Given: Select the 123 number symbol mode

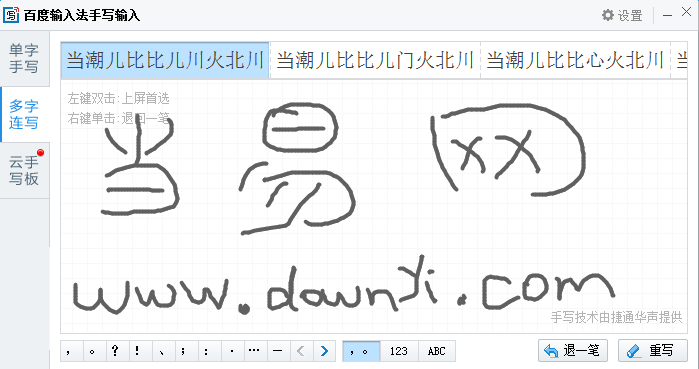Looking at the screenshot, I should tap(399, 351).
